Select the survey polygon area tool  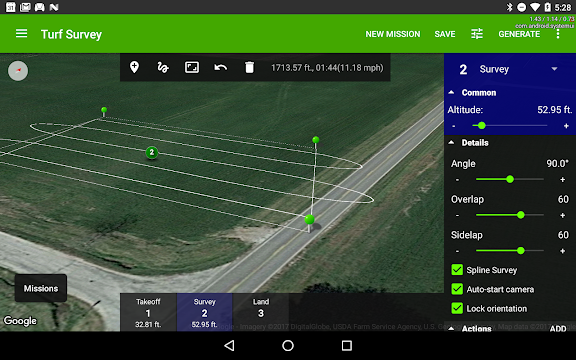[x=192, y=68]
